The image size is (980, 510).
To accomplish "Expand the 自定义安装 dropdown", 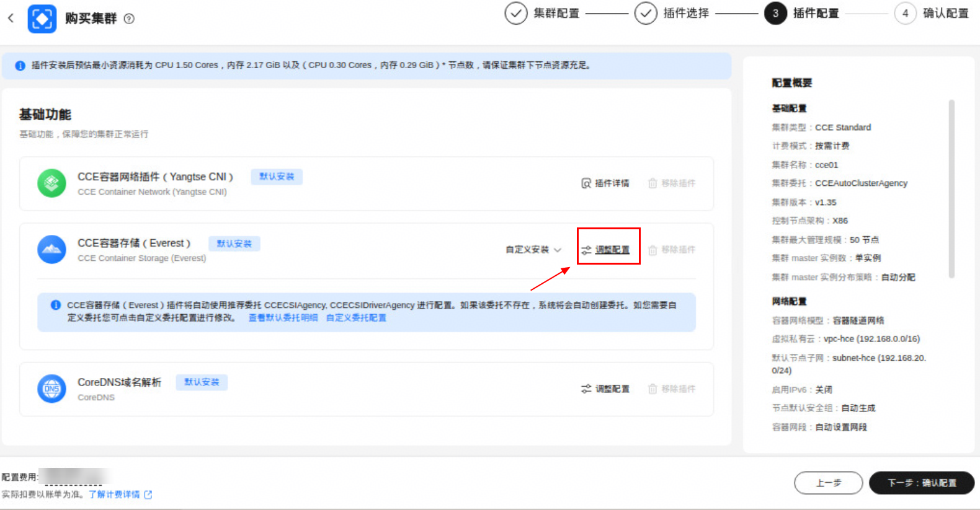I will 533,250.
